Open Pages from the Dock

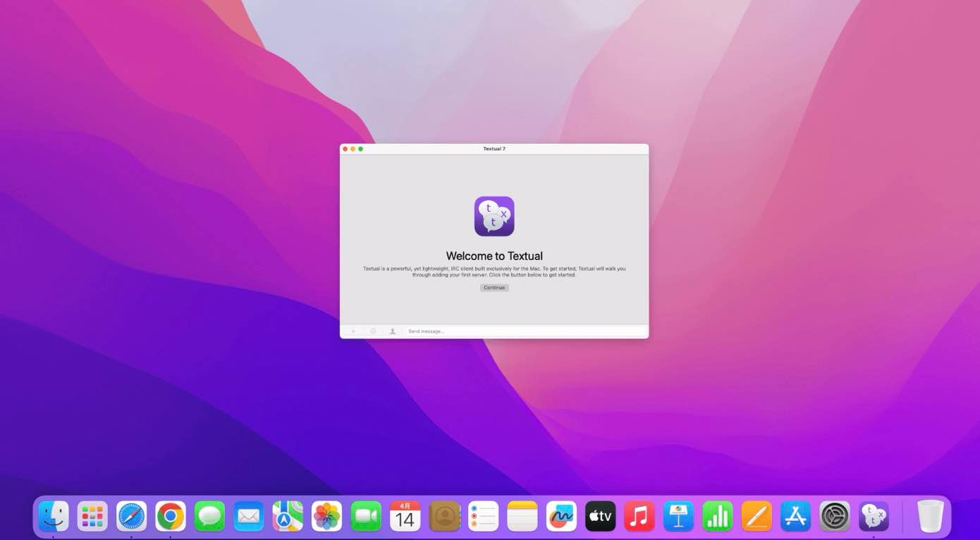point(757,516)
